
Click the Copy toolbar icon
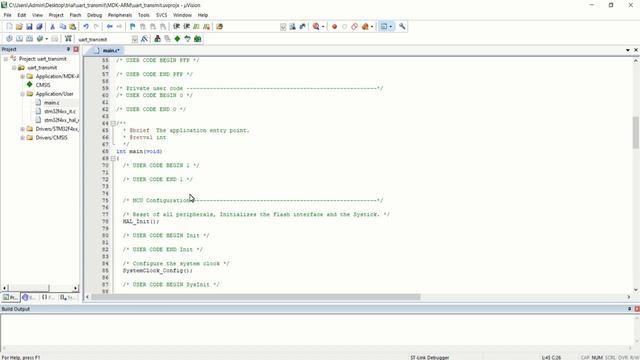point(62,27)
